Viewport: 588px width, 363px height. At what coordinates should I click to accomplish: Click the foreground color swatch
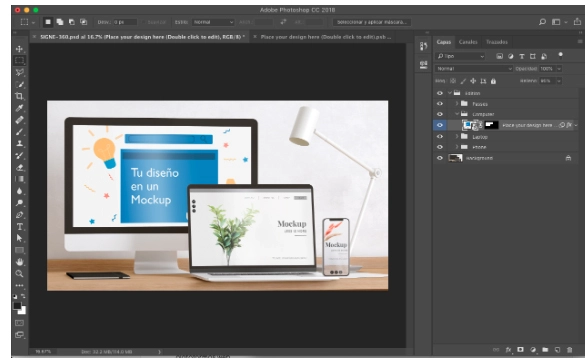[x=17, y=306]
